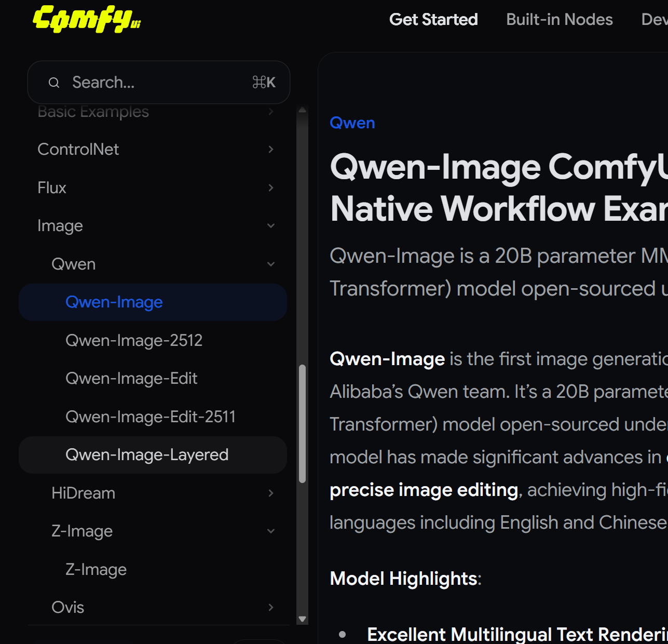Click the Model Highlights heading
The image size is (668, 644).
pyautogui.click(x=404, y=579)
